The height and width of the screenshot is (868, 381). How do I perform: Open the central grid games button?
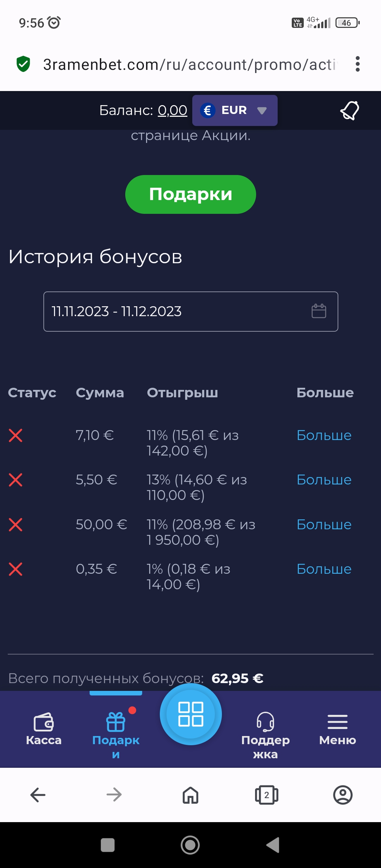click(x=190, y=714)
